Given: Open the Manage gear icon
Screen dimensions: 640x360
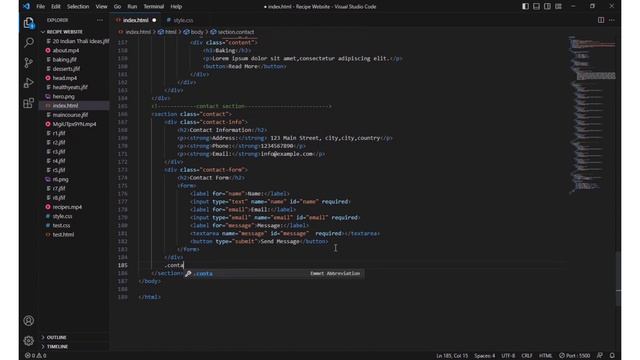Looking at the screenshot, I should (29, 340).
